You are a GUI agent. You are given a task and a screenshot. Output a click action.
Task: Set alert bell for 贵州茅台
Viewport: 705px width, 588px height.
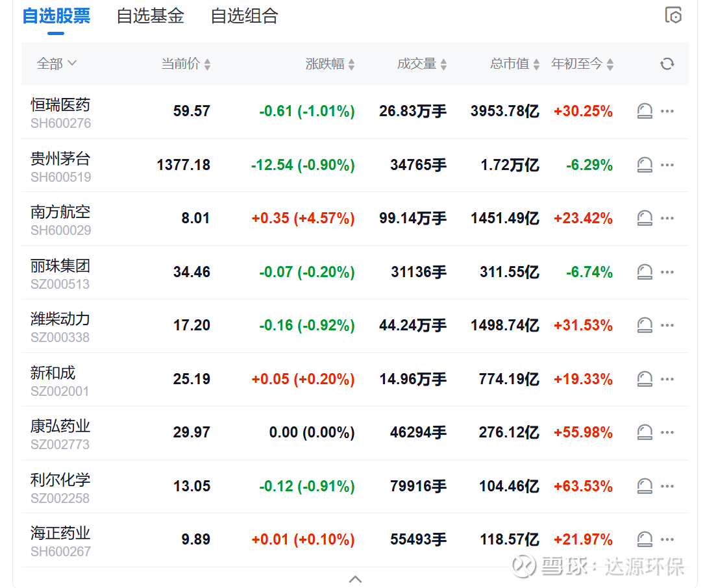pos(645,165)
